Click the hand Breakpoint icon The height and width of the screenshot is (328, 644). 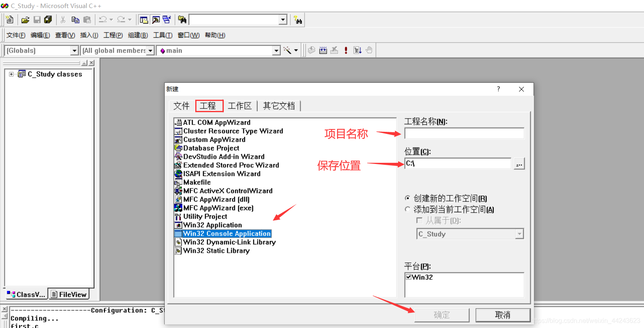click(x=369, y=50)
